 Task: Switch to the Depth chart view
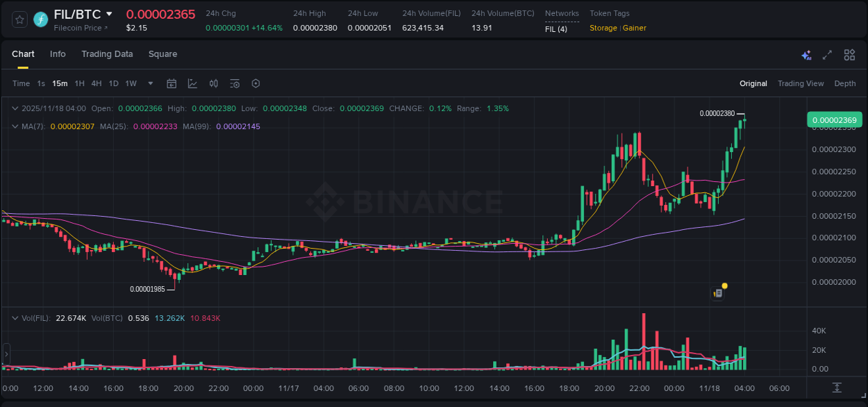click(x=845, y=83)
